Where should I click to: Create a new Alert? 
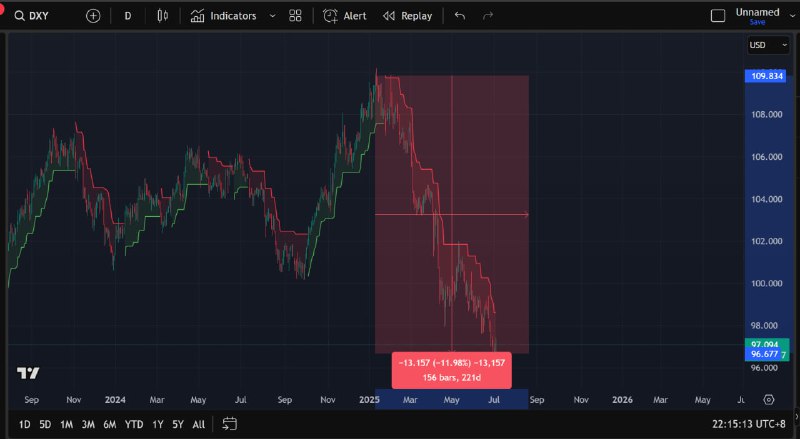coord(345,16)
